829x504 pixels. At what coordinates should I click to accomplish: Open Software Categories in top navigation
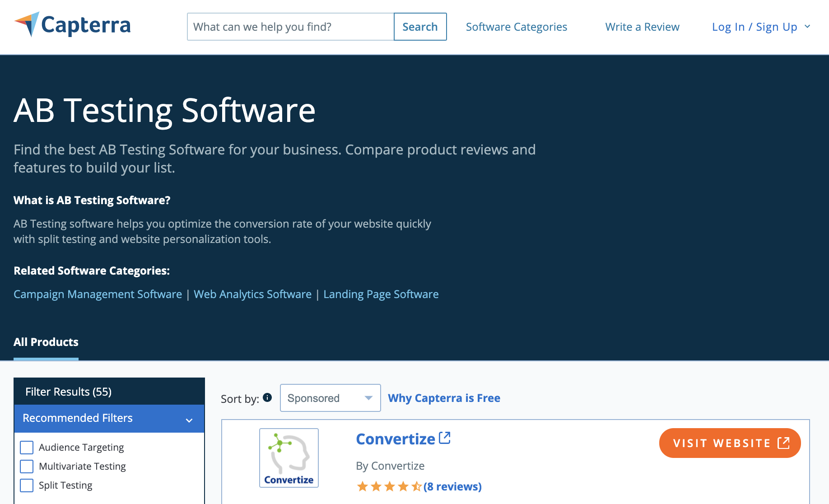(516, 27)
